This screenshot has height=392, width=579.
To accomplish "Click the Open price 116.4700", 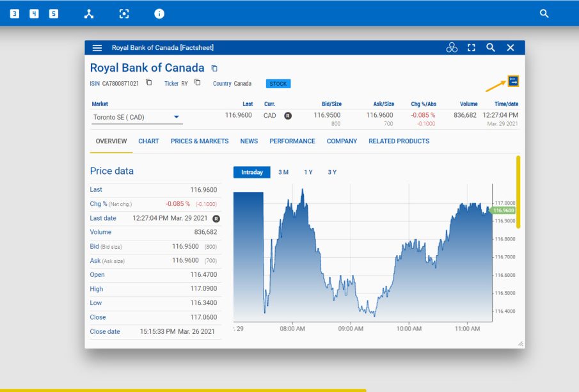I will (203, 274).
